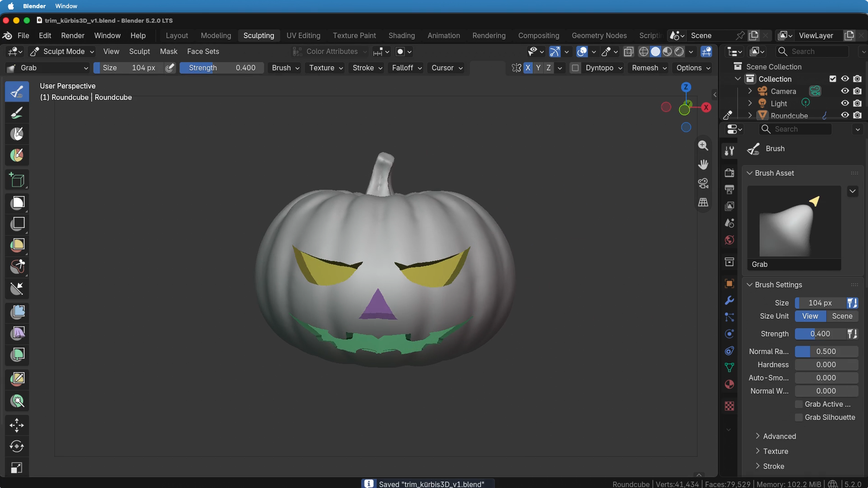The image size is (868, 488).
Task: Click the Grab brush asset thumbnail
Action: pos(794,227)
